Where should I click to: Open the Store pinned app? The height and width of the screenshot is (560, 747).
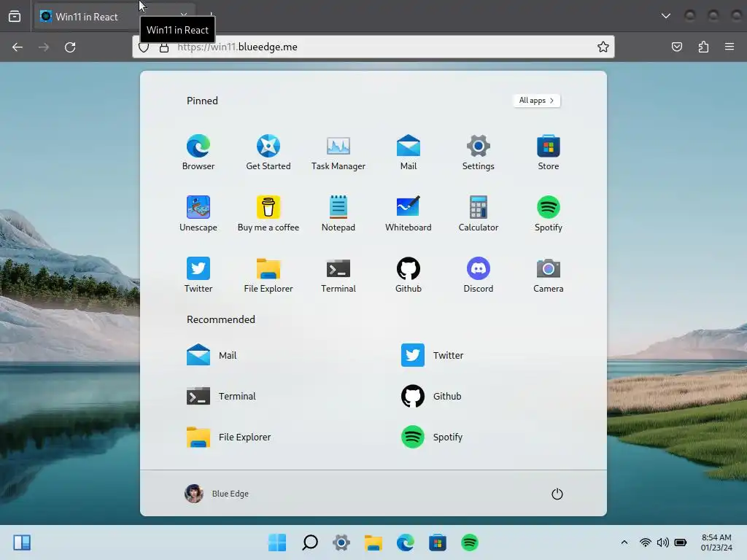pos(549,152)
